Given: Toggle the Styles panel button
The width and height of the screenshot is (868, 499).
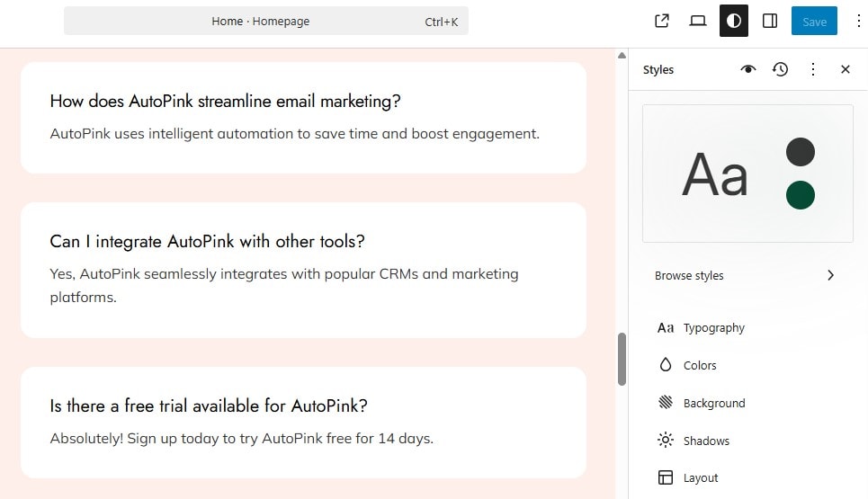Looking at the screenshot, I should pos(733,21).
